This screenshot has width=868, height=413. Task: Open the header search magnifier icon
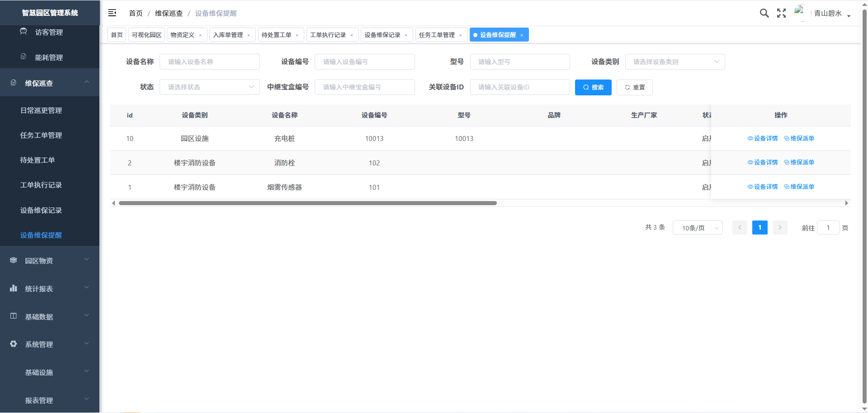[x=764, y=13]
